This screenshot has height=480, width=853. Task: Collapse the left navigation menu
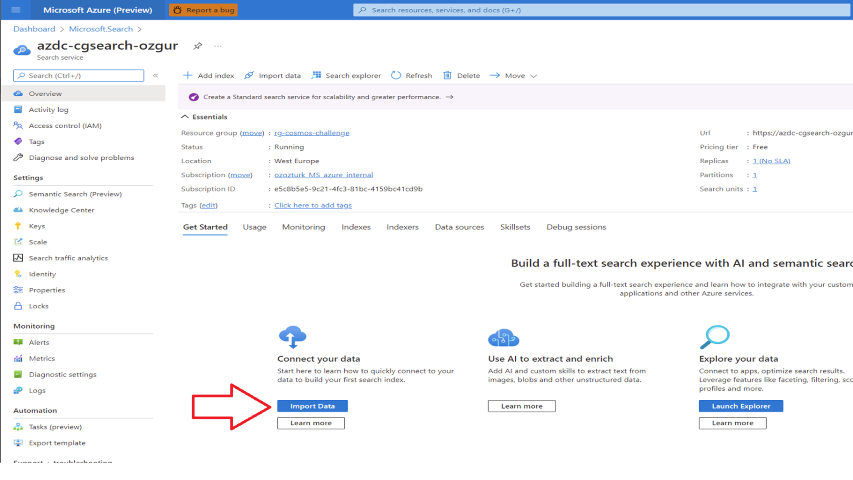tap(156, 75)
